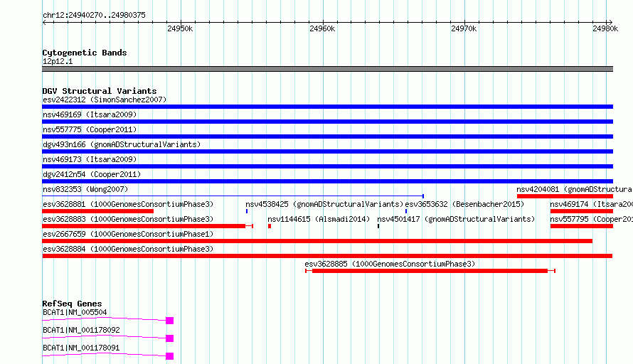Image resolution: width=633 pixels, height=364 pixels.
Task: Click the esv3628883 (1000GenomesConsortiumPhase3) label
Action: (x=128, y=219)
